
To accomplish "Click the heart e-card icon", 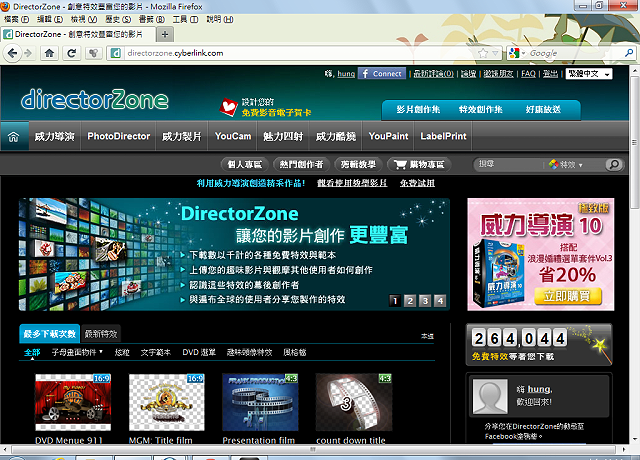I will 228,107.
